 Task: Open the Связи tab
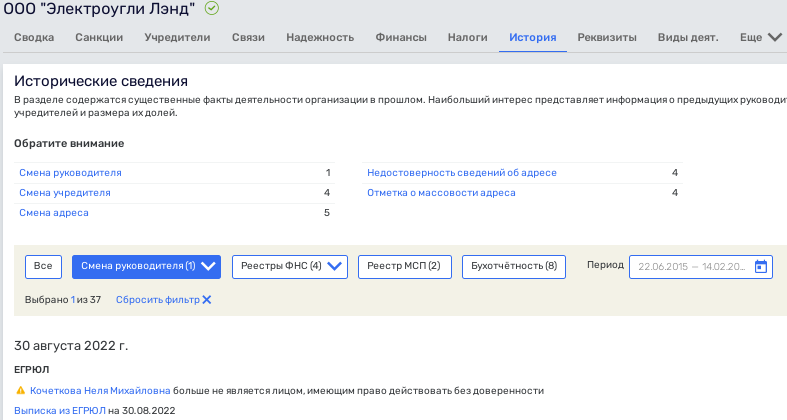tap(248, 37)
